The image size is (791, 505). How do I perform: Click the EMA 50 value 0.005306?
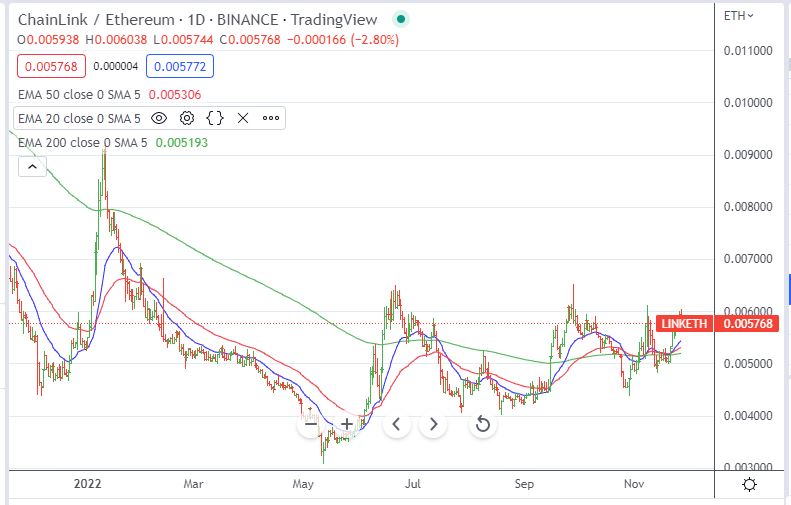175,94
